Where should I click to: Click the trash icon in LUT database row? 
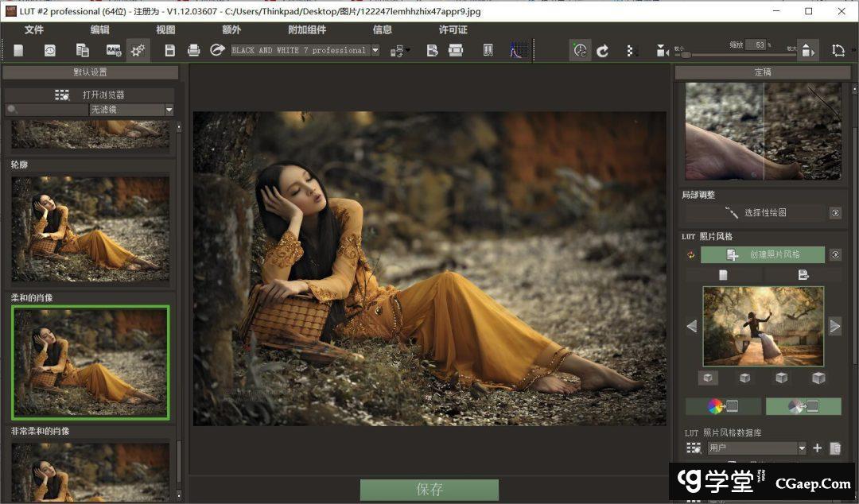pos(834,448)
